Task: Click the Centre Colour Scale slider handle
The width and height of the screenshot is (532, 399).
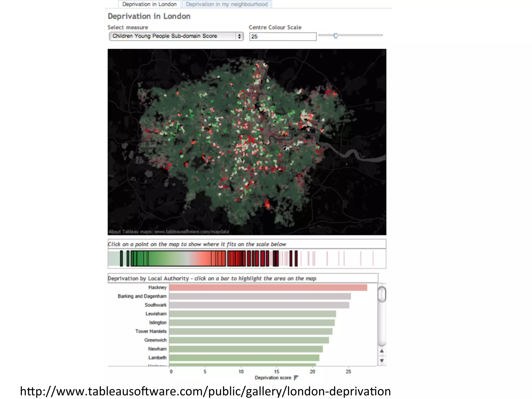Action: tap(336, 36)
